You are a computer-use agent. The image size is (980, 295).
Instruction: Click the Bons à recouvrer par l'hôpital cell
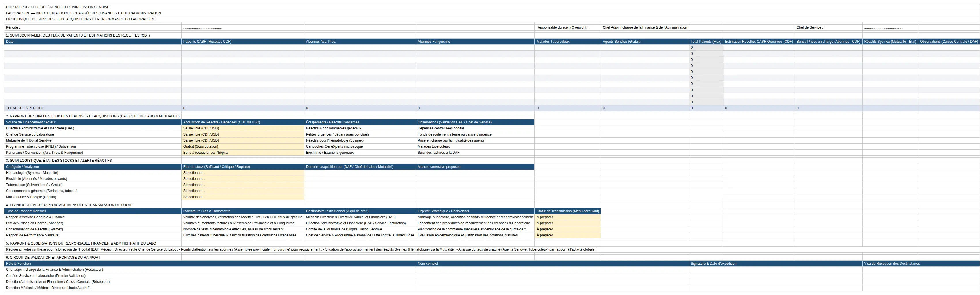pos(243,153)
